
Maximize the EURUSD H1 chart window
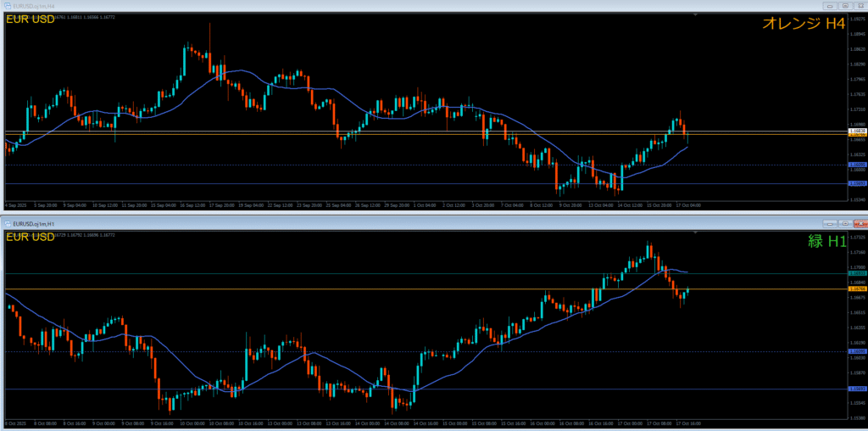click(x=844, y=224)
